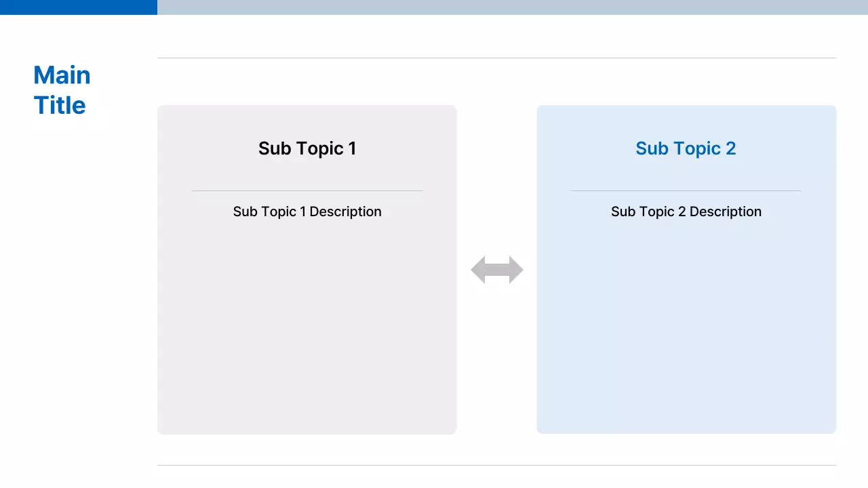Click the number "2" in Sub Topic 2 heading

(730, 148)
